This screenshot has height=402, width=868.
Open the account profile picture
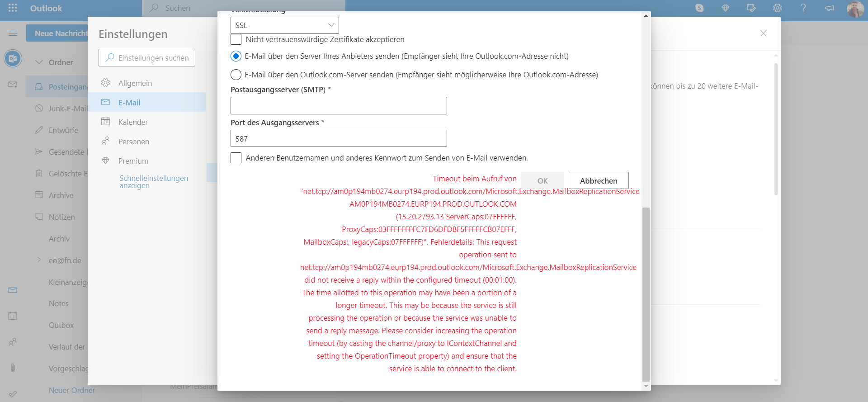pyautogui.click(x=855, y=9)
